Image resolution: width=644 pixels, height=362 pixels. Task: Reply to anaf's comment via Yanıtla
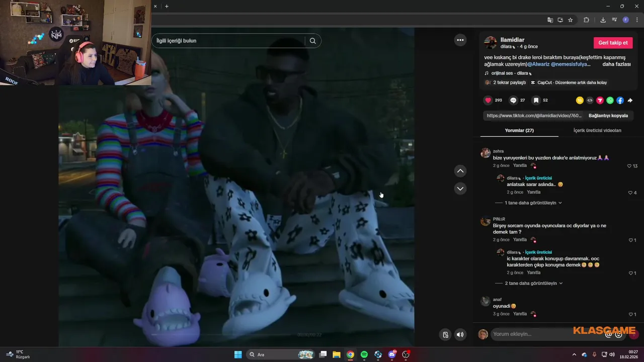click(520, 314)
